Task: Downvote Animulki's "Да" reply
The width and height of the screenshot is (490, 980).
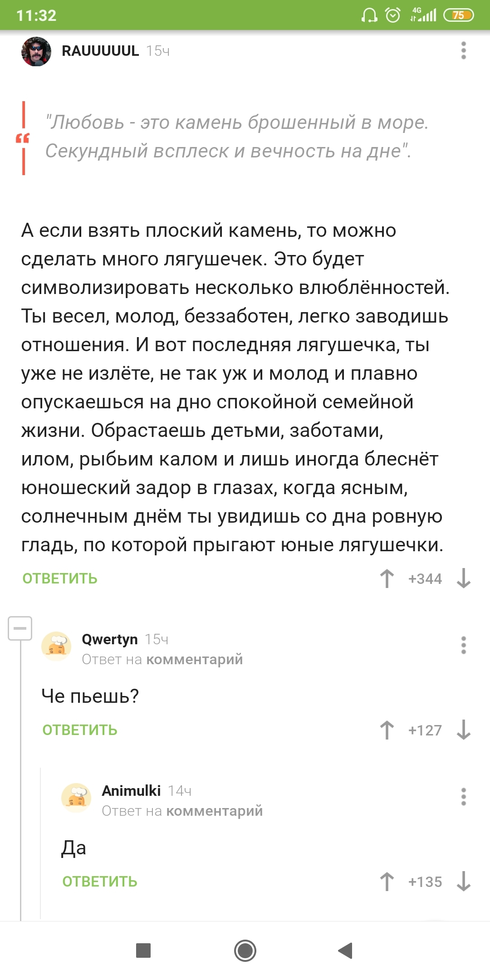Action: [x=464, y=882]
